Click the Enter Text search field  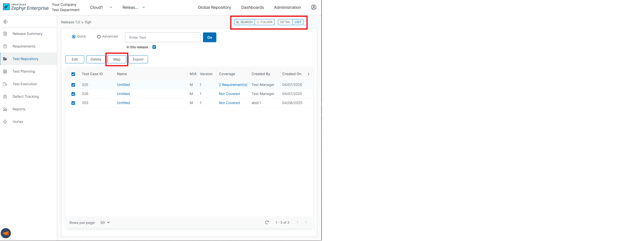point(163,37)
